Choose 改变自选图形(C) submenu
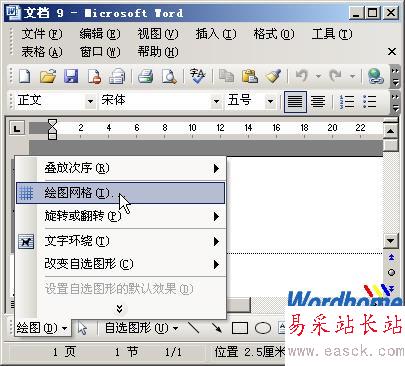 point(121,264)
